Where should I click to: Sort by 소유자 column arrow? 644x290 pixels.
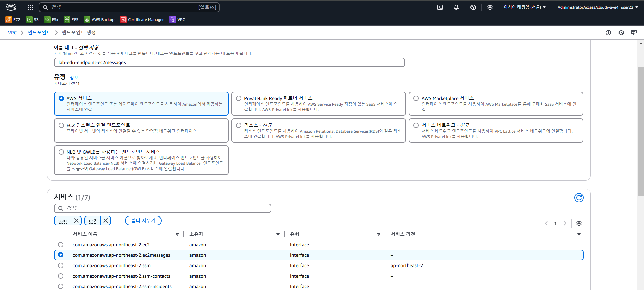coord(278,234)
